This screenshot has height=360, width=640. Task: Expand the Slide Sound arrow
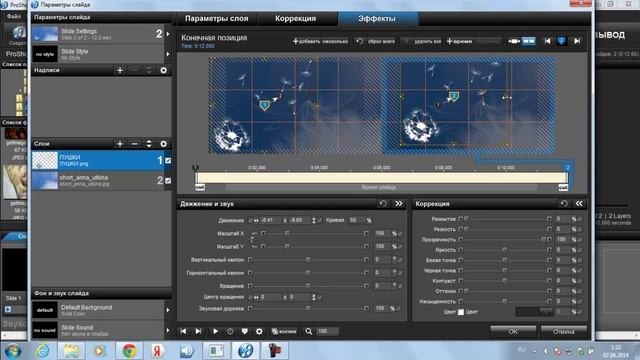[168, 330]
